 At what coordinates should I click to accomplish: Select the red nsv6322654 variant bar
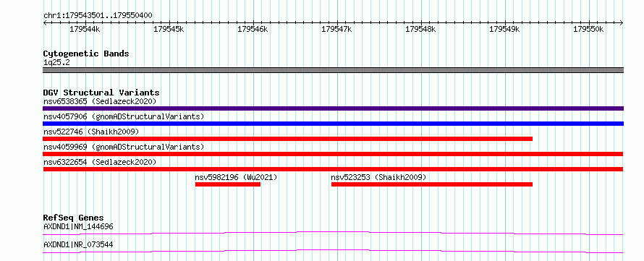pyautogui.click(x=333, y=169)
